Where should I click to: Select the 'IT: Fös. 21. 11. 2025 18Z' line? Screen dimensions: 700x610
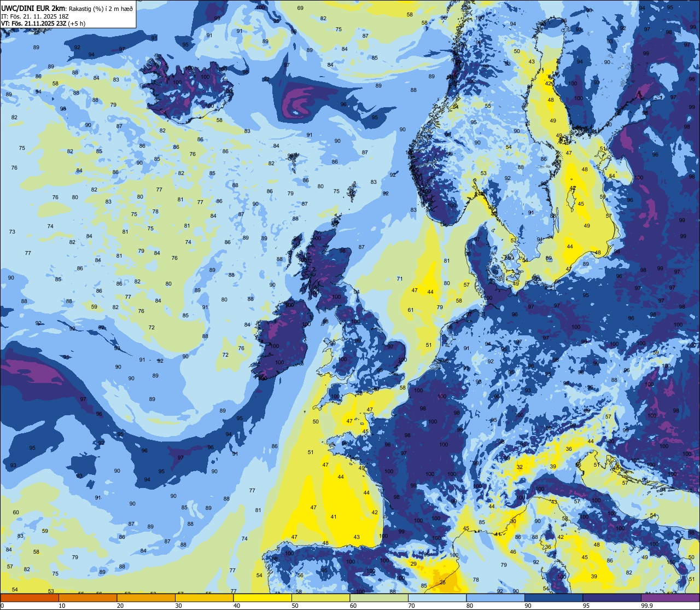(x=36, y=16)
